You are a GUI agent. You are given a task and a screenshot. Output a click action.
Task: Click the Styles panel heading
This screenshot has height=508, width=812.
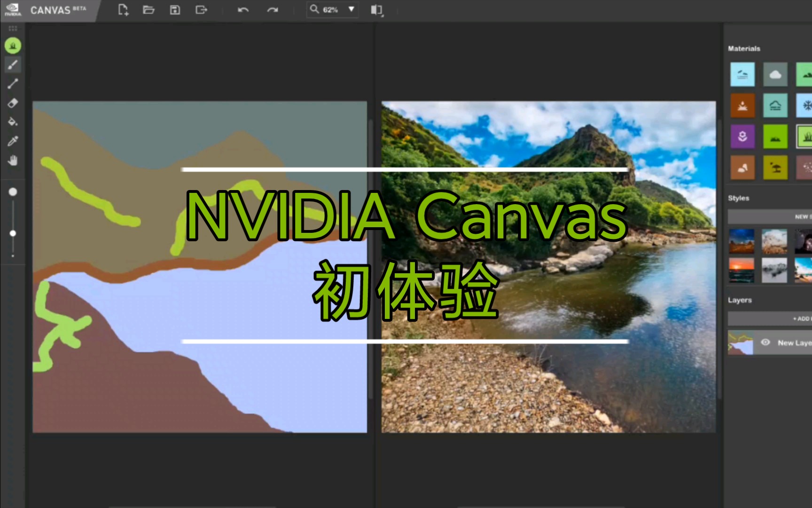(x=738, y=198)
